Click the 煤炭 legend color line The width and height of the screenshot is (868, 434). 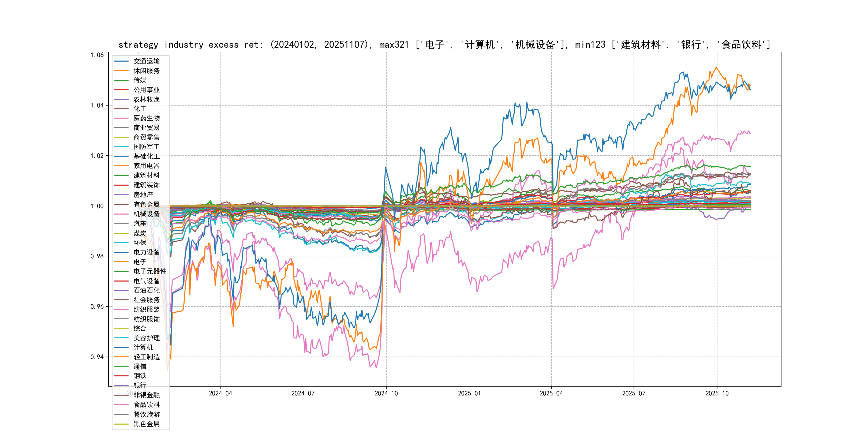click(121, 233)
